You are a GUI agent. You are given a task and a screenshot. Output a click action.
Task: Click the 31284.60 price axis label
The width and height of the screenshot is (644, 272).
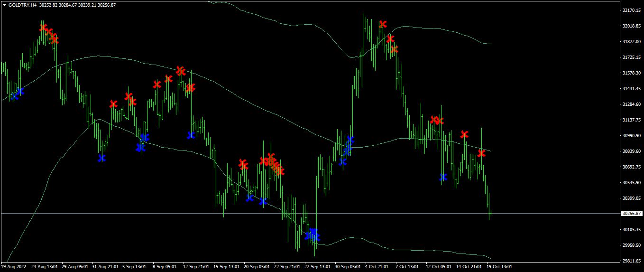pyautogui.click(x=631, y=104)
